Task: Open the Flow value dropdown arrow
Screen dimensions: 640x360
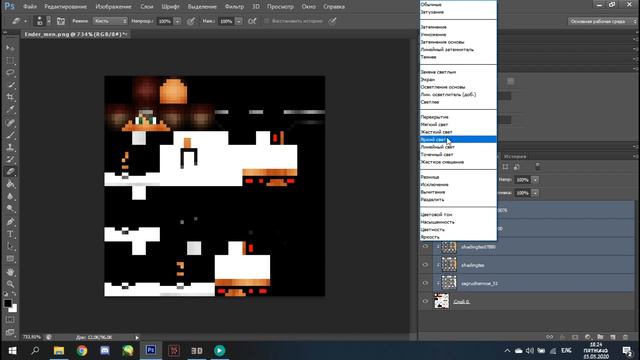Action: pyautogui.click(x=239, y=21)
